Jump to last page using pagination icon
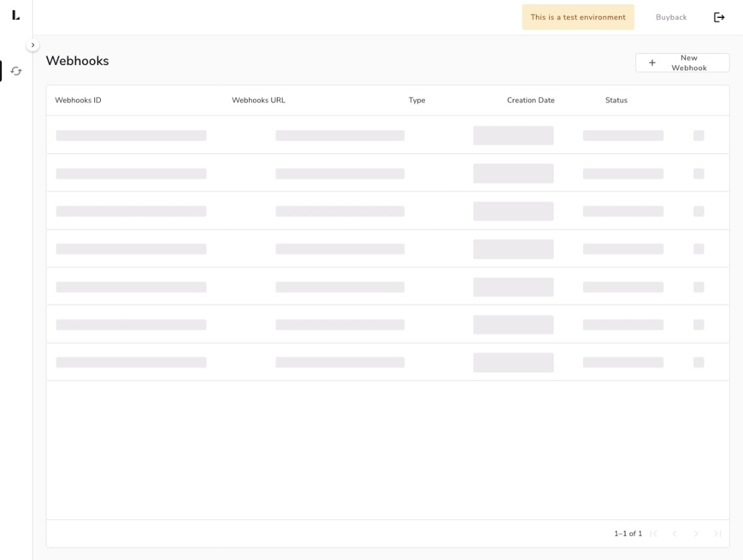This screenshot has height=560, width=743. pyautogui.click(x=717, y=533)
